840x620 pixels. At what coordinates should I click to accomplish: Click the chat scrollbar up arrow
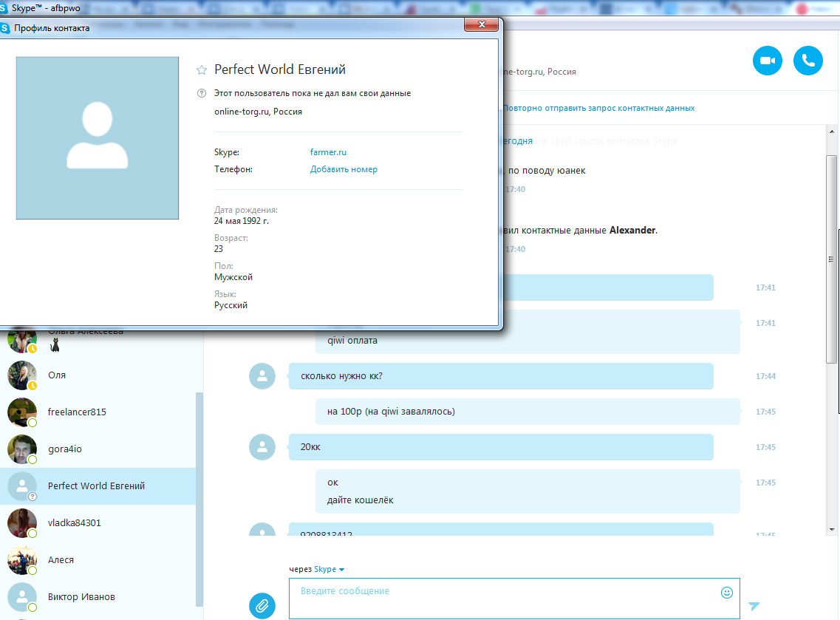(831, 132)
